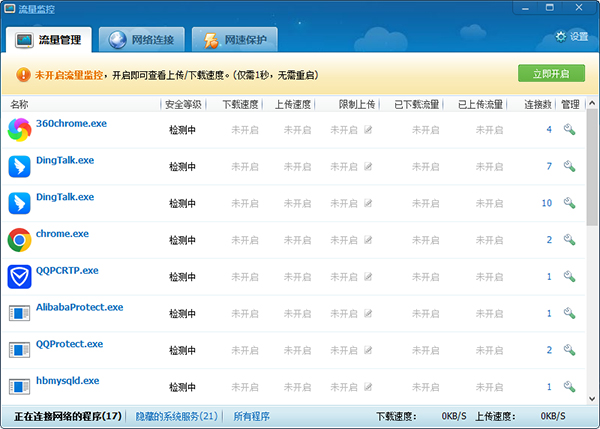Sort by 限制上传 column header

(357, 104)
